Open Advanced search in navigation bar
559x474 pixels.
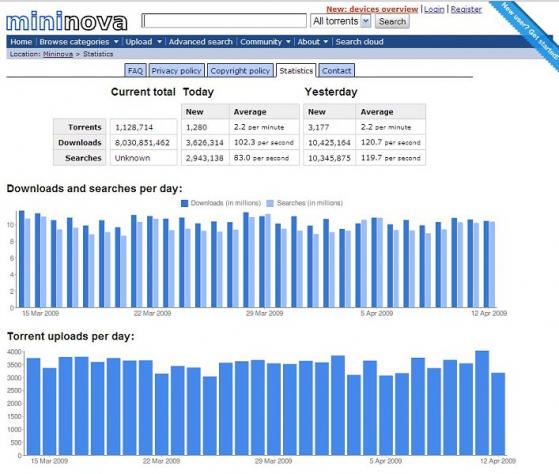[x=201, y=42]
